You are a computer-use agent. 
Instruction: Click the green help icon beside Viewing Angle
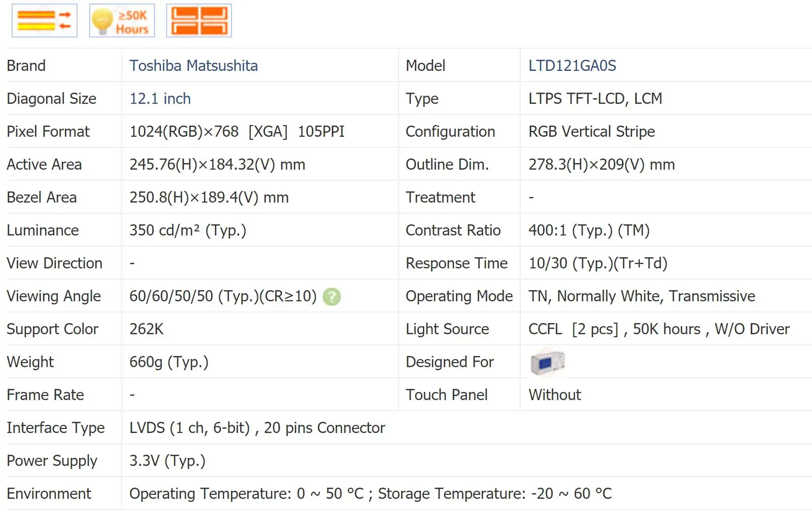(x=332, y=297)
